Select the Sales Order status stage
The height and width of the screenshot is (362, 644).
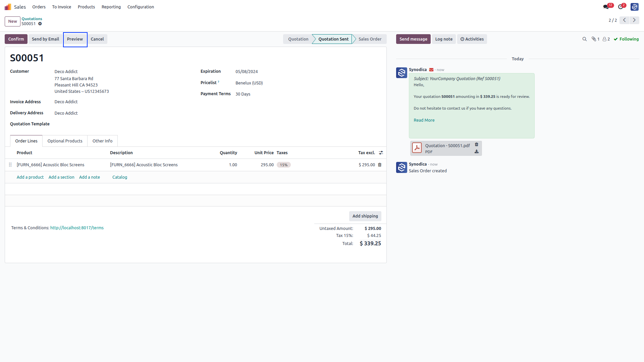coord(370,39)
